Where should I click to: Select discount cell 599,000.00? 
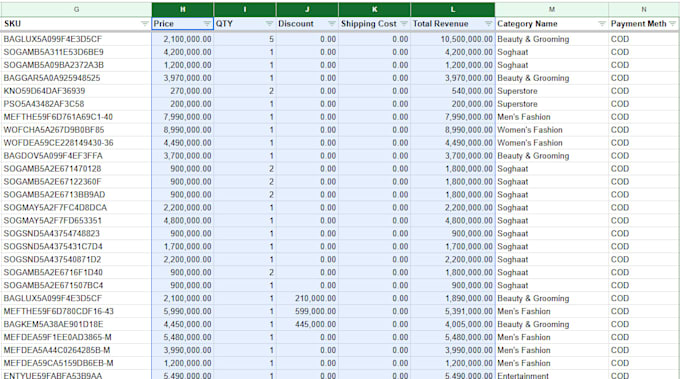click(307, 311)
